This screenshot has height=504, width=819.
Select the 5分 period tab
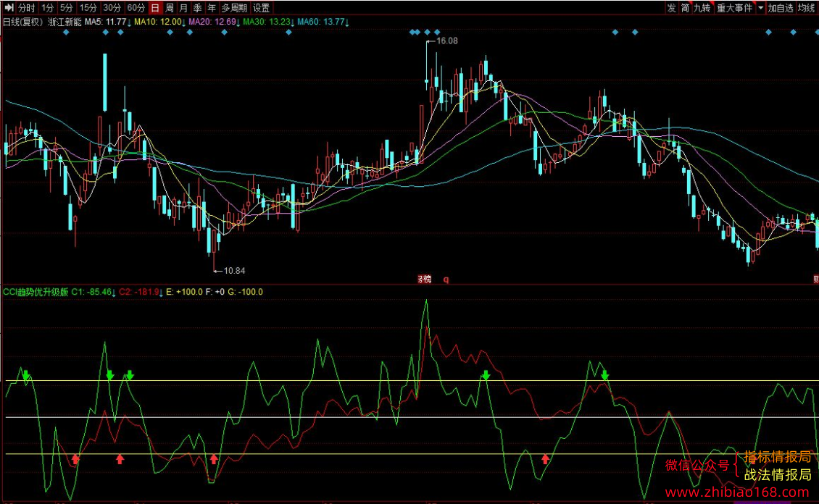click(x=67, y=7)
